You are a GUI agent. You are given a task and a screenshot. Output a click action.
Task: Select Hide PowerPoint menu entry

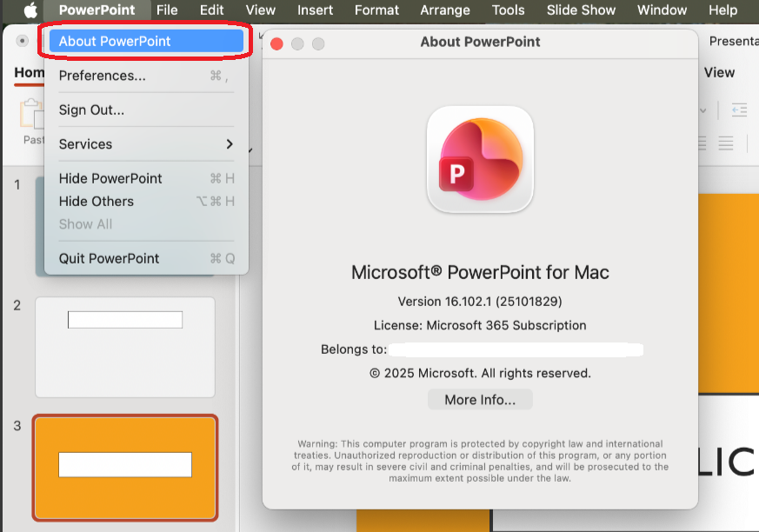(146, 178)
